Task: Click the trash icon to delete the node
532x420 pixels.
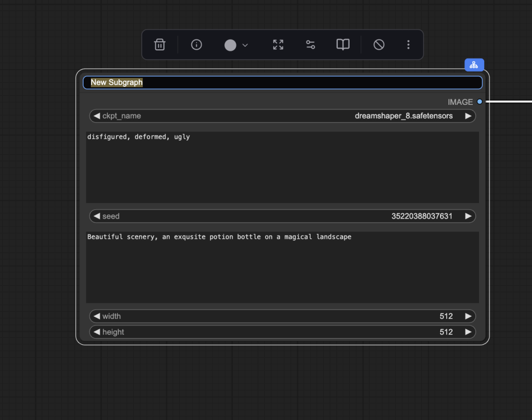Action: (x=159, y=45)
